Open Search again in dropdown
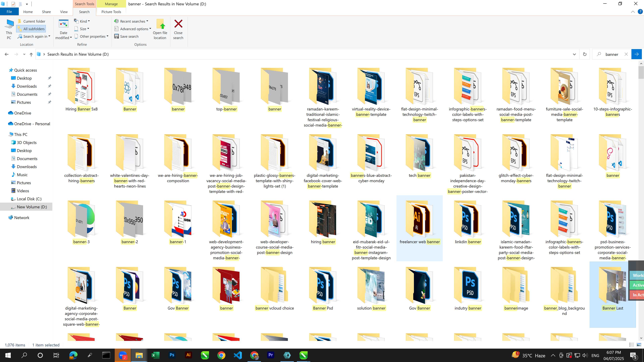The width and height of the screenshot is (644, 362). pos(34,37)
